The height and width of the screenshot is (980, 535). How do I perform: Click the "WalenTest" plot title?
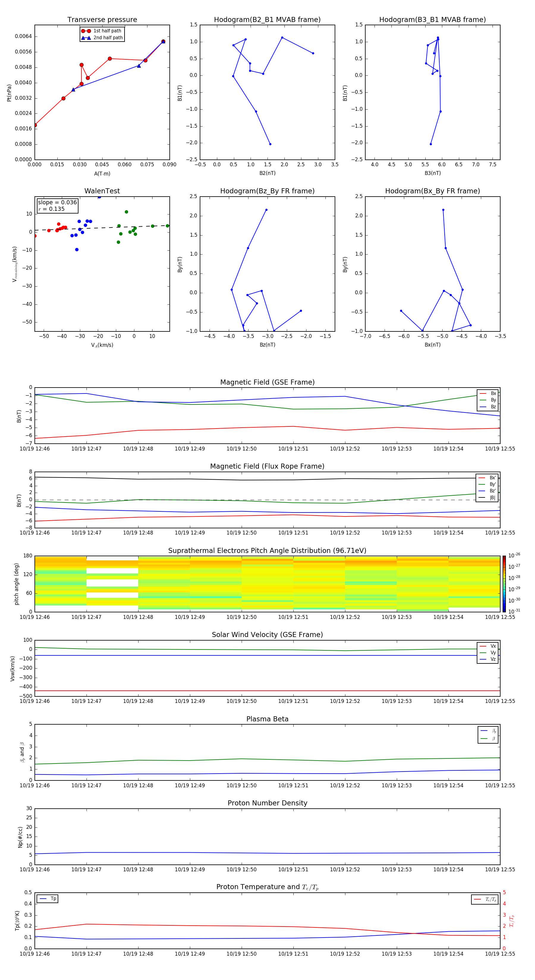102,191
